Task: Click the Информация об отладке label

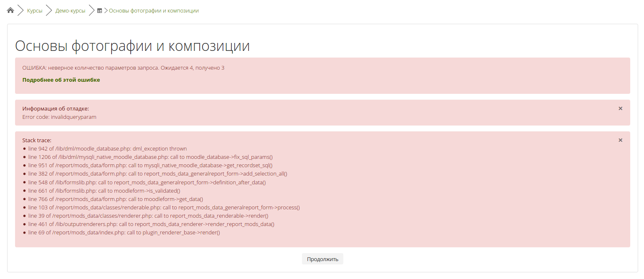Action: click(56, 108)
